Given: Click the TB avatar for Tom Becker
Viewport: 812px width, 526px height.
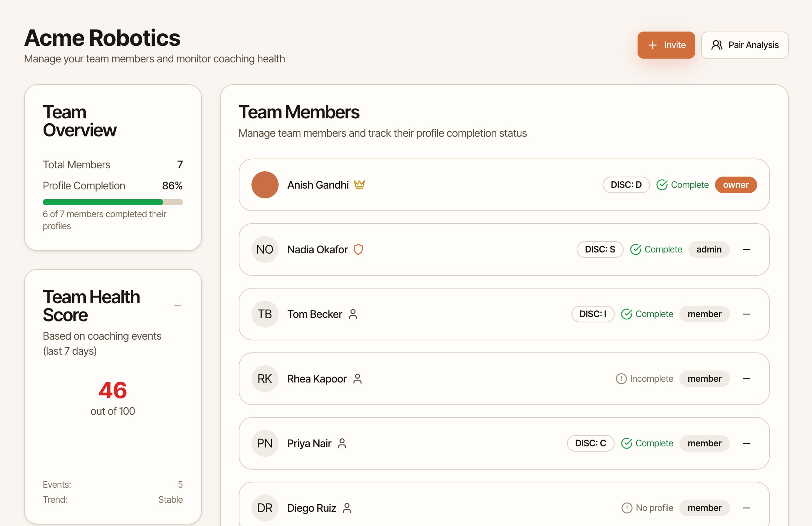Looking at the screenshot, I should pos(265,314).
